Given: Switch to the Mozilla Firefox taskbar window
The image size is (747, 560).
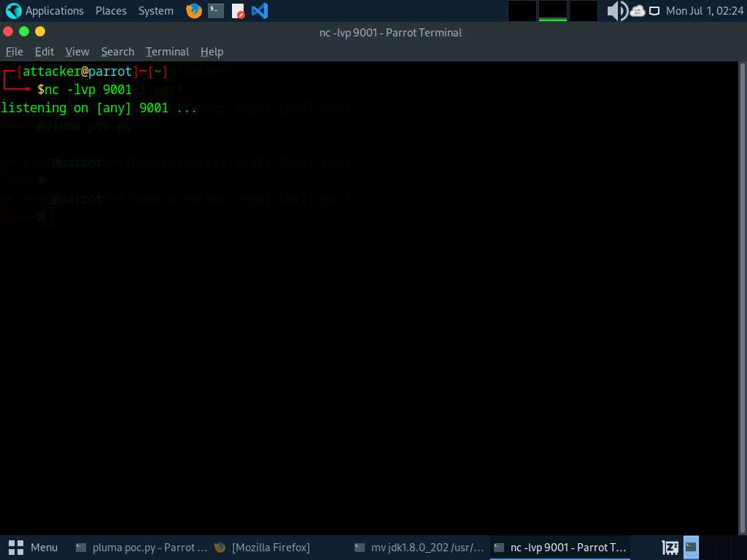Looking at the screenshot, I should point(263,547).
